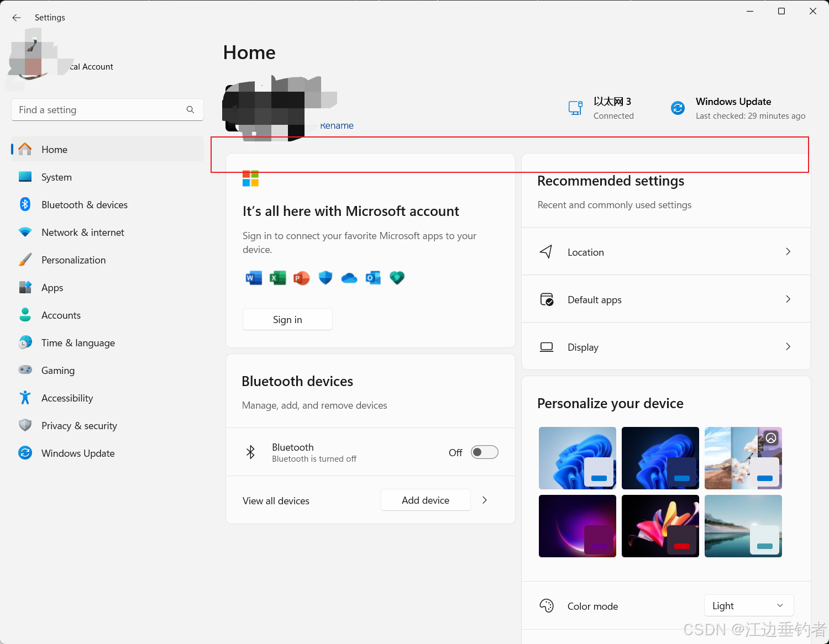The height and width of the screenshot is (644, 829).
Task: Click the Outlook app icon
Action: (373, 278)
